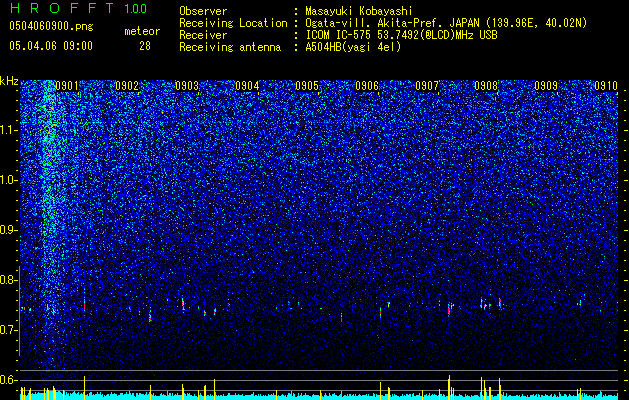Click the Observer field label
This screenshot has height=400, width=629.
tap(203, 11)
